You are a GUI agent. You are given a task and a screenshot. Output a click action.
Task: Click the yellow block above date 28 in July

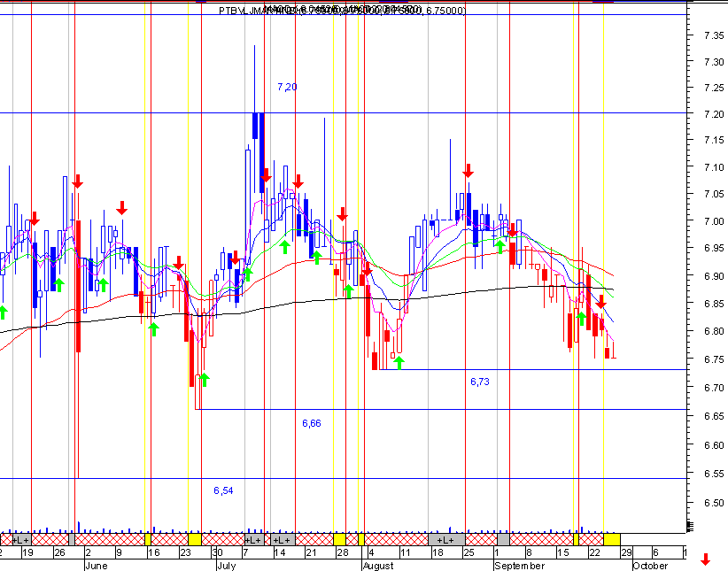339,540
